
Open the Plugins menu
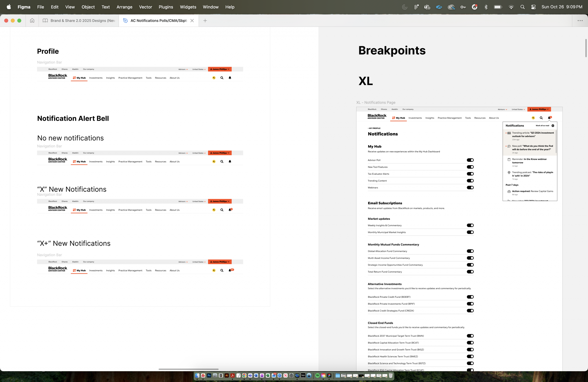[166, 7]
